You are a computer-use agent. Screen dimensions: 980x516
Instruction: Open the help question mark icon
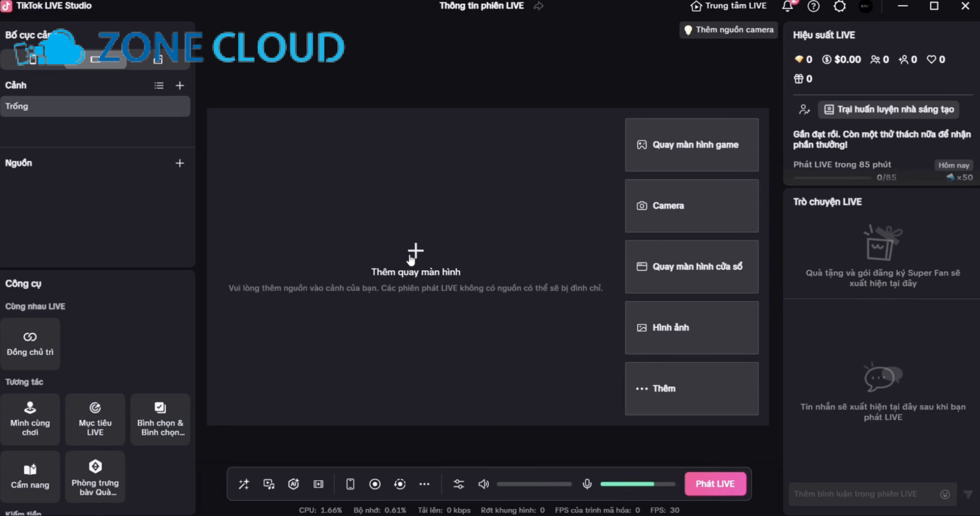tap(813, 6)
